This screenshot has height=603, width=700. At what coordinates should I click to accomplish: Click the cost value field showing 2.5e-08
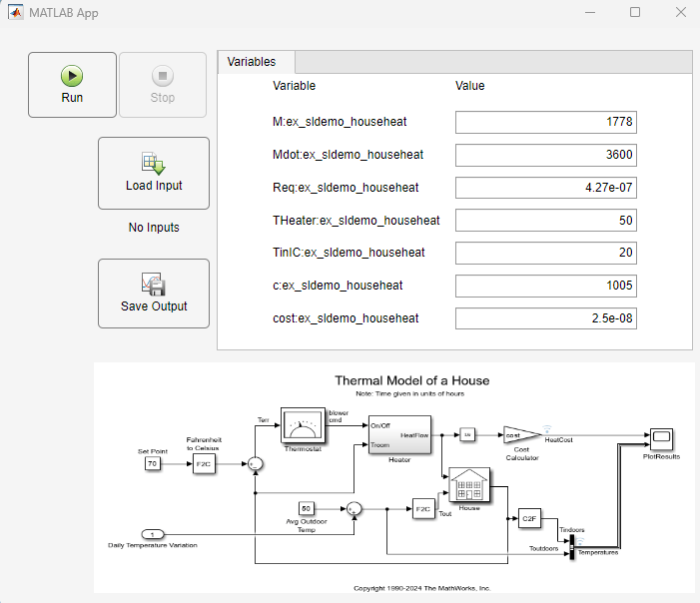(546, 318)
